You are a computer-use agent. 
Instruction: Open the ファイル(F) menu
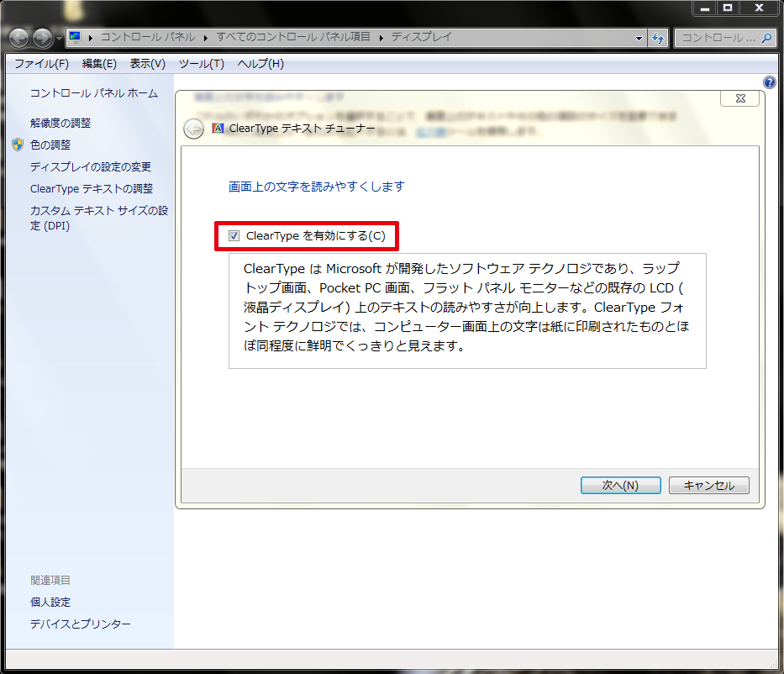41,64
